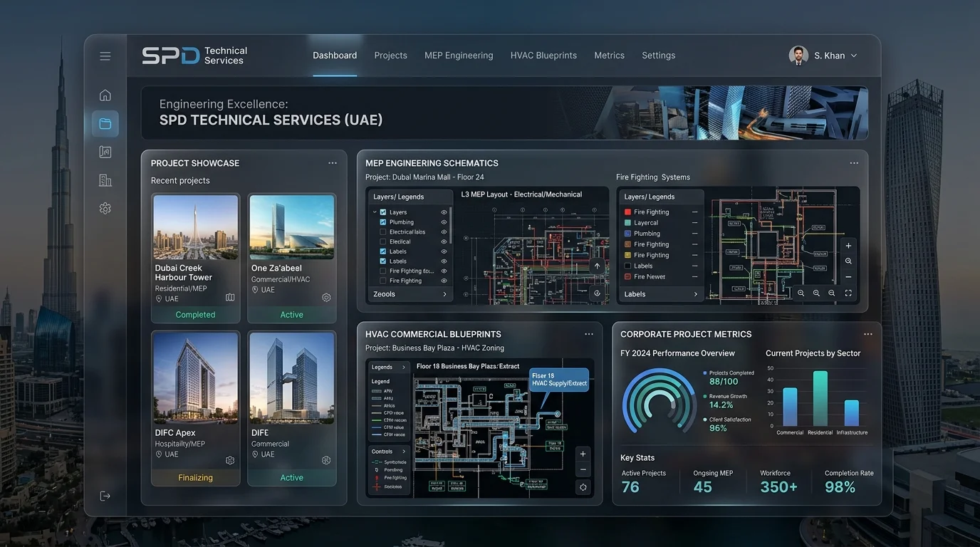Hide the Plumbing layer via eye icon
The width and height of the screenshot is (980, 547).
pyautogui.click(x=444, y=222)
